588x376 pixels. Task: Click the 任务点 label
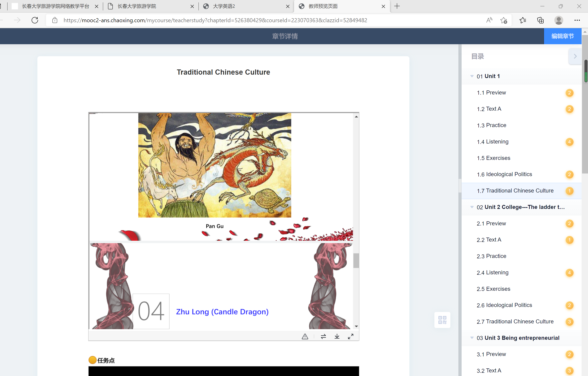coord(106,360)
